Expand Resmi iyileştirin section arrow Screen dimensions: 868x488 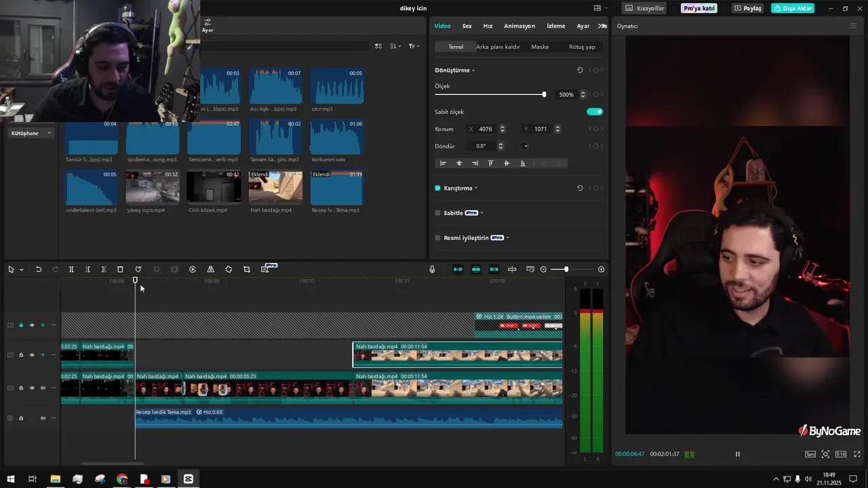pyautogui.click(x=508, y=238)
